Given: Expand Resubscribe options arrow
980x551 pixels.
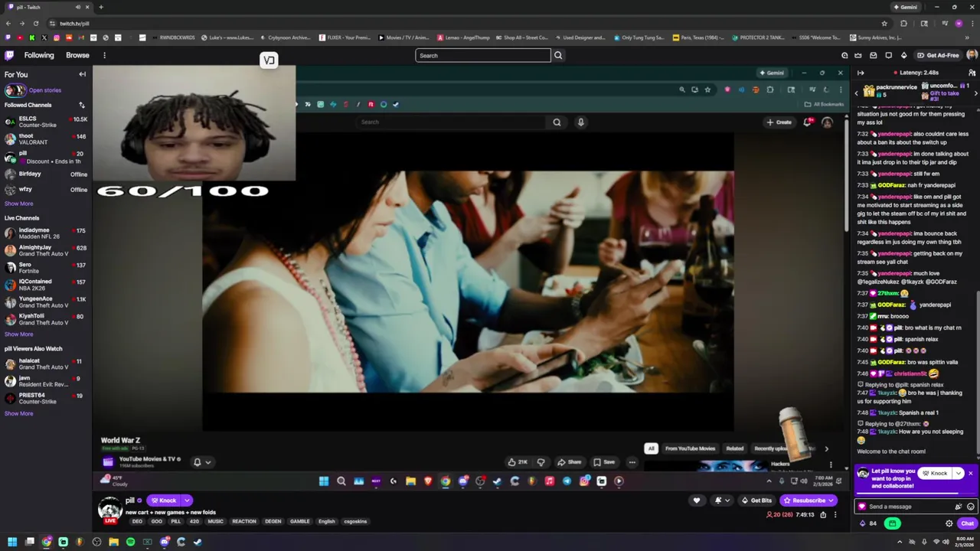Looking at the screenshot, I should pyautogui.click(x=831, y=500).
